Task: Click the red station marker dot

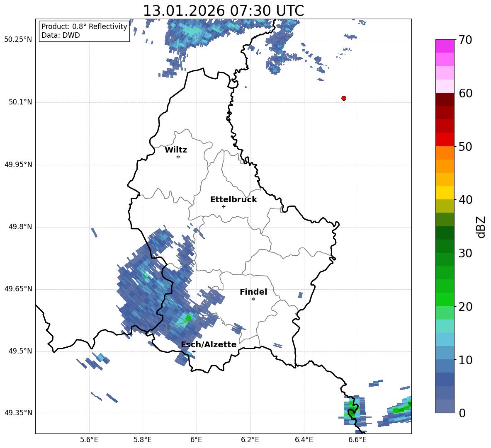Action: (x=344, y=98)
